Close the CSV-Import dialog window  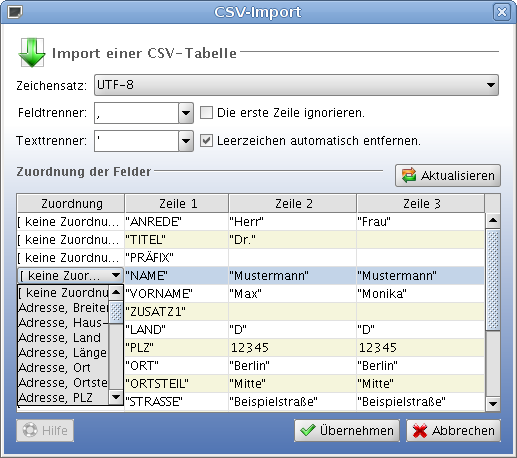502,12
